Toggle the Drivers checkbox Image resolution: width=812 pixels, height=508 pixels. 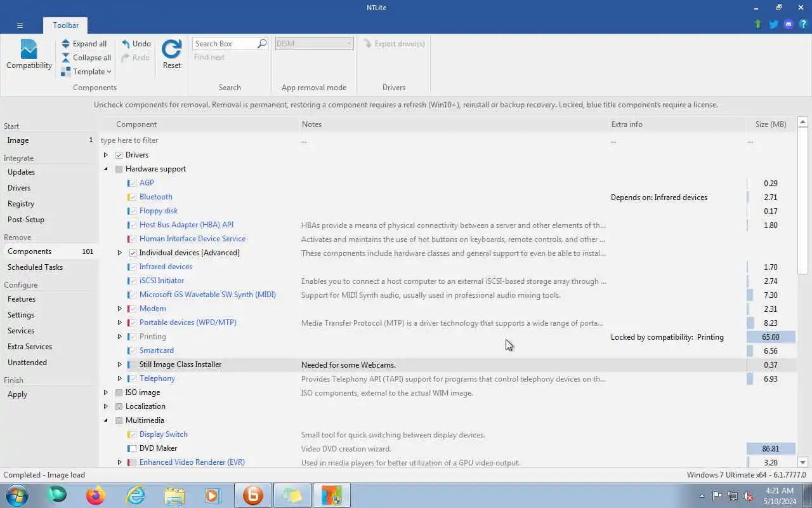tap(119, 155)
